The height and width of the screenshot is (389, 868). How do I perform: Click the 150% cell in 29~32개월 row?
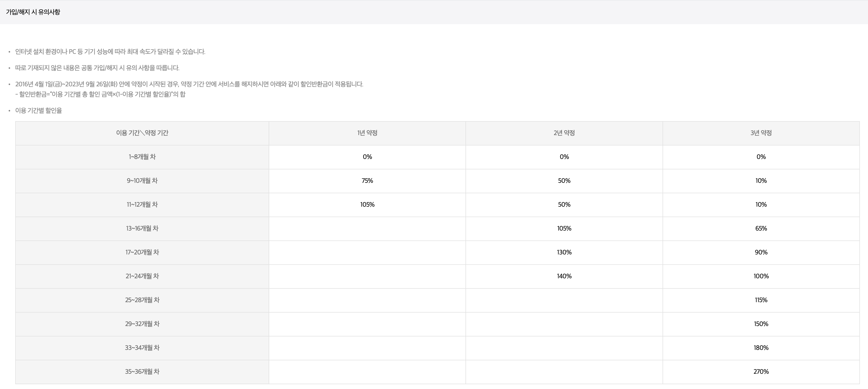click(x=761, y=324)
